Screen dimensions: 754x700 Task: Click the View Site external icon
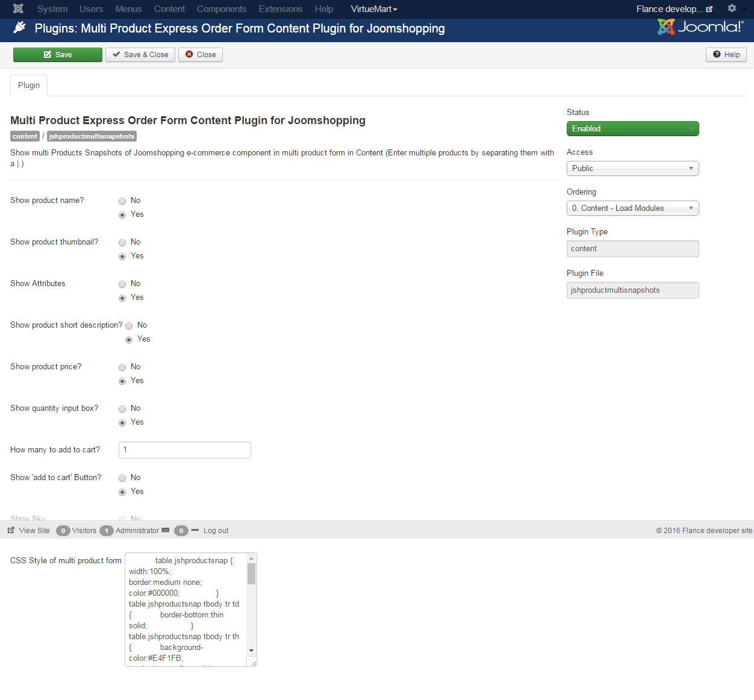[11, 530]
